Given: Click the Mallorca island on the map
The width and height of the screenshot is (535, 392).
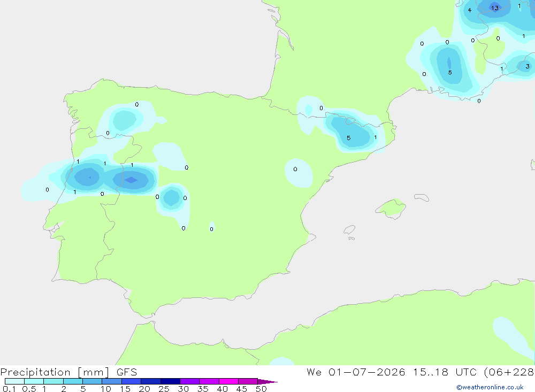Looking at the screenshot, I should tap(391, 208).
